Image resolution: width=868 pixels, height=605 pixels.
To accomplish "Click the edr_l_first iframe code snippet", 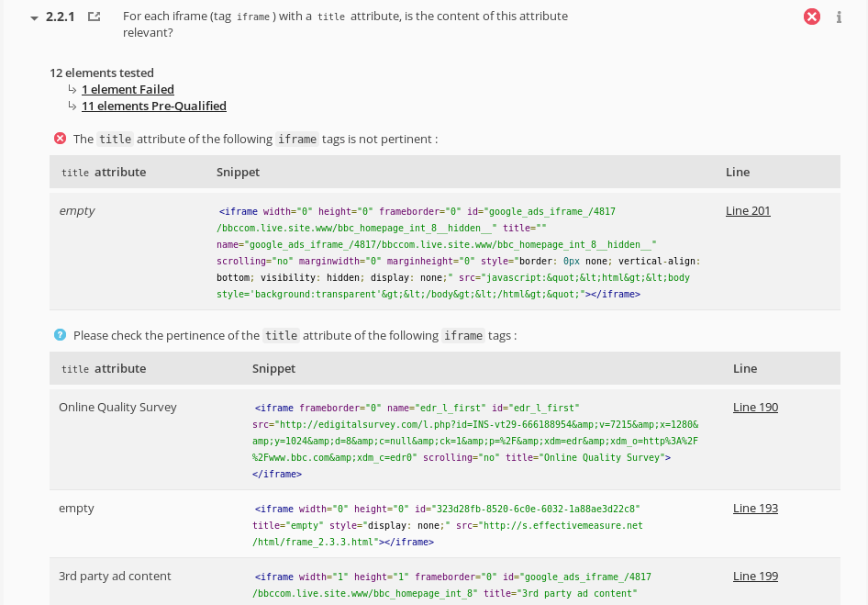I will 474,441.
